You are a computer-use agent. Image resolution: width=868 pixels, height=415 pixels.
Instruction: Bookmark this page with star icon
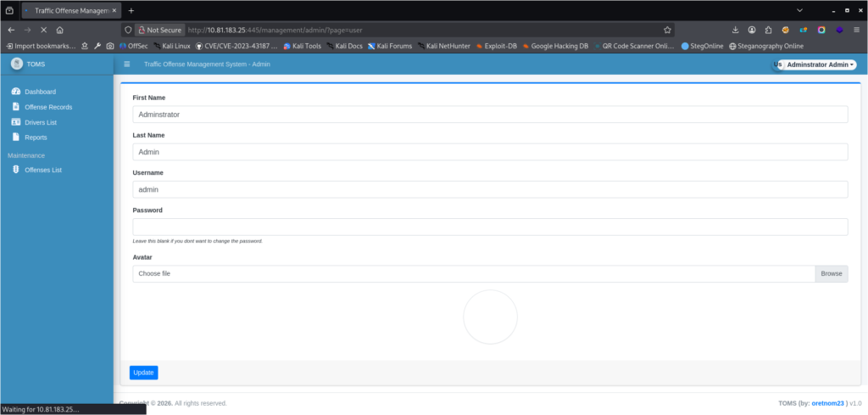(667, 30)
